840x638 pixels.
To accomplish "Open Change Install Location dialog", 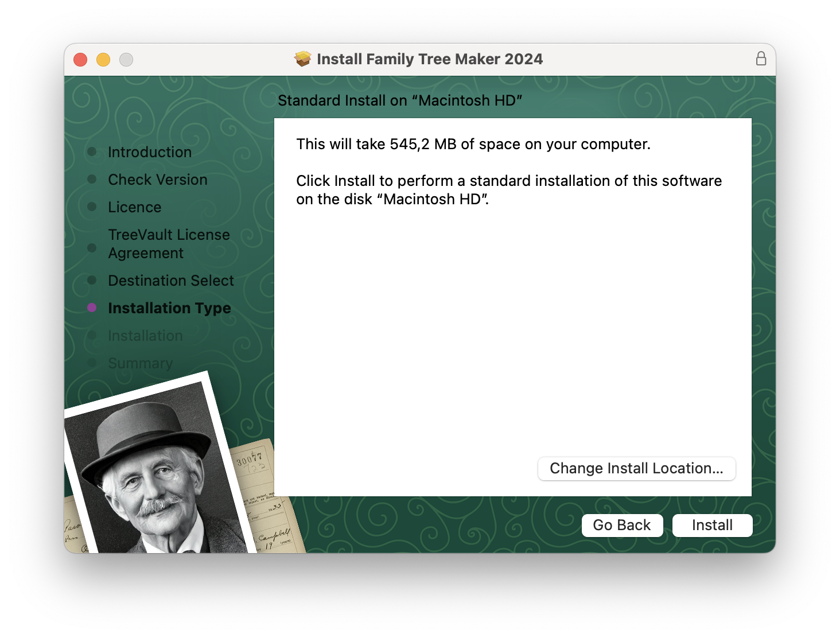I will click(x=636, y=468).
